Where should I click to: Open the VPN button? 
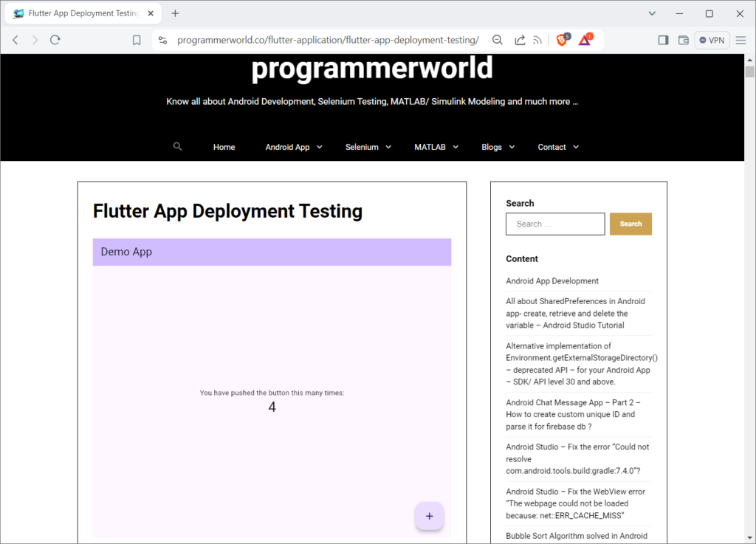click(x=712, y=40)
